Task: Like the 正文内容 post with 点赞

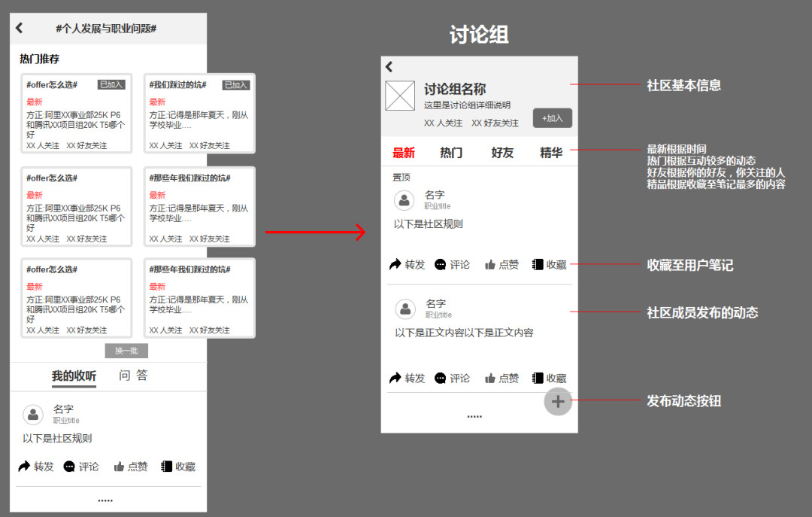Action: pos(501,378)
